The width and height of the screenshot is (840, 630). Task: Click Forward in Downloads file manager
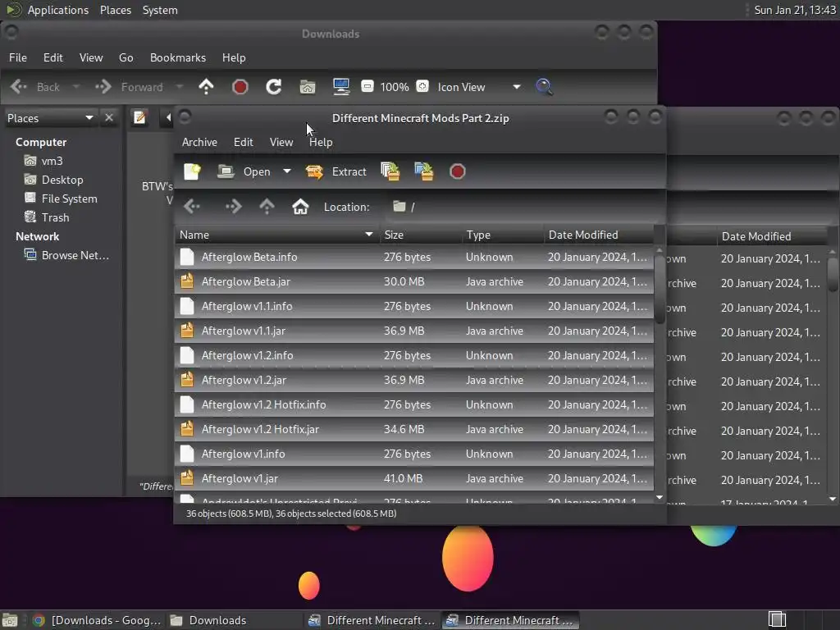(x=129, y=87)
